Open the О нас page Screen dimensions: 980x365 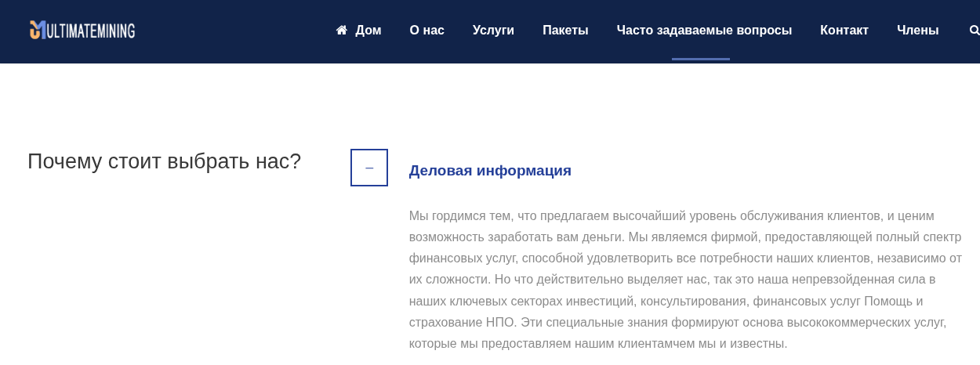(426, 31)
